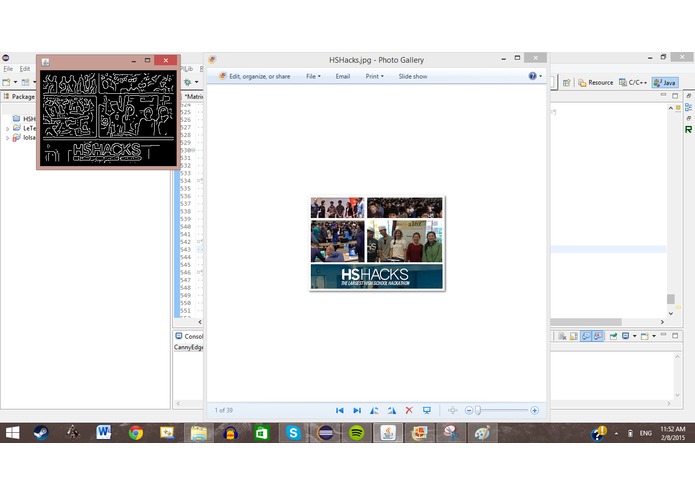This screenshot has width=695, height=494.
Task: Open Eclipse Edit menu
Action: 25,69
